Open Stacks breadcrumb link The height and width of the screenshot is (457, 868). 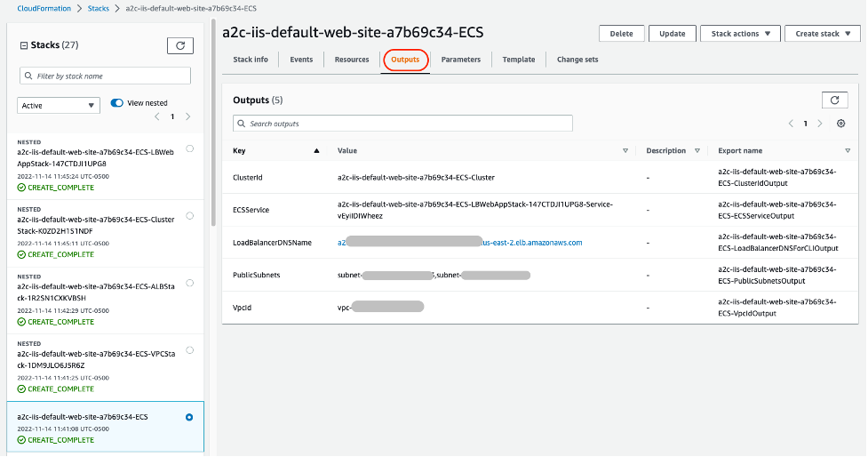pos(98,8)
